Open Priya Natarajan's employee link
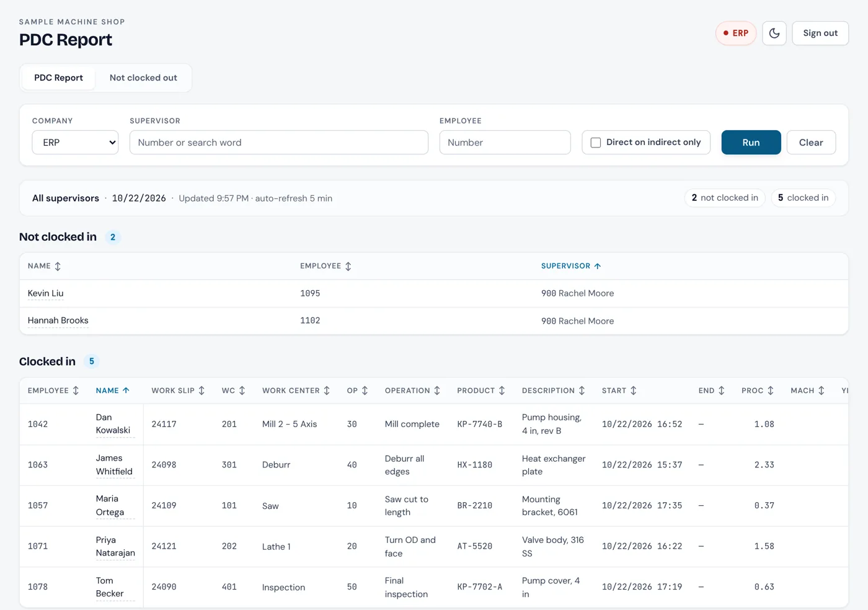Viewport: 868px width, 610px height. [x=115, y=546]
